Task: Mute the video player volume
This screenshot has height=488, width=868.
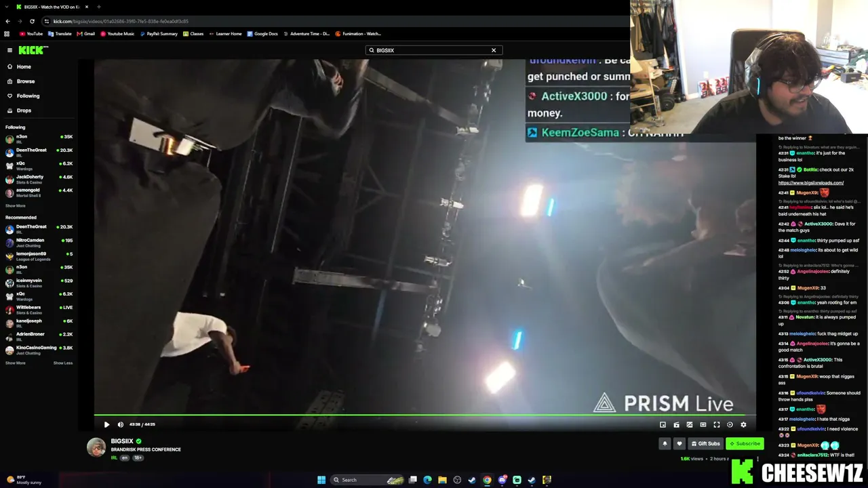Action: coord(121,424)
